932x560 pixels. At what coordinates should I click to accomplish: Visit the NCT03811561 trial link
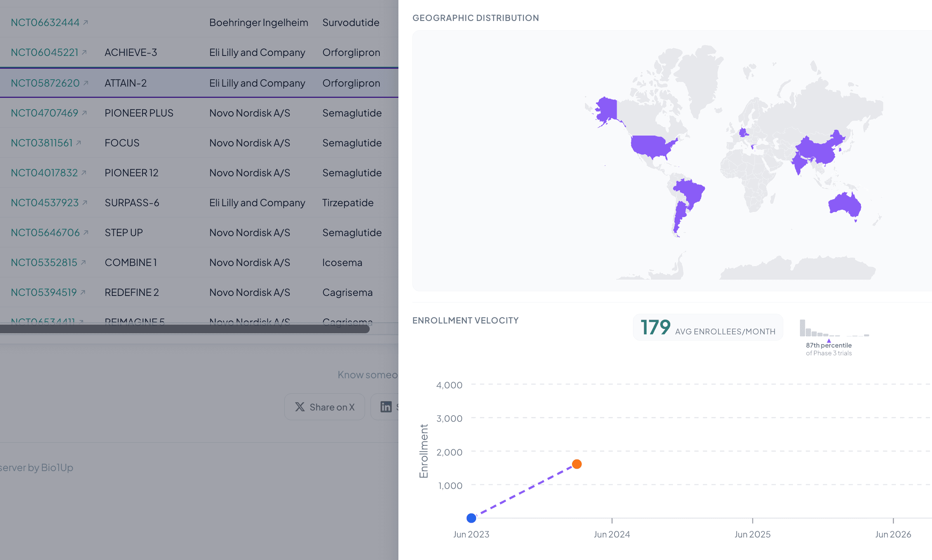pos(42,143)
